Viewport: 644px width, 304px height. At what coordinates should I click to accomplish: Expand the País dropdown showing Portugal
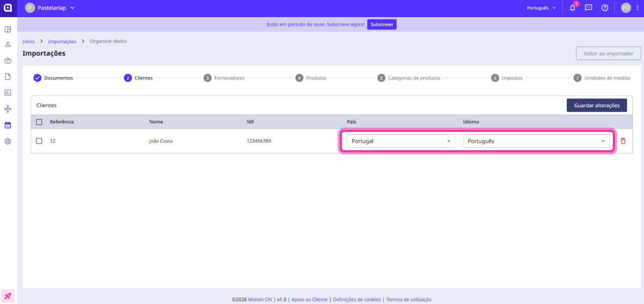(x=400, y=141)
